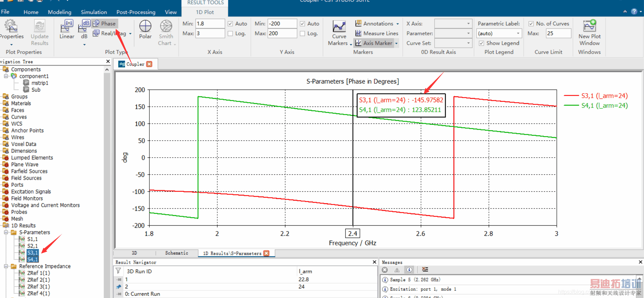The width and height of the screenshot is (644, 298).
Task: Collapse the component1 tree node
Action: 6,76
